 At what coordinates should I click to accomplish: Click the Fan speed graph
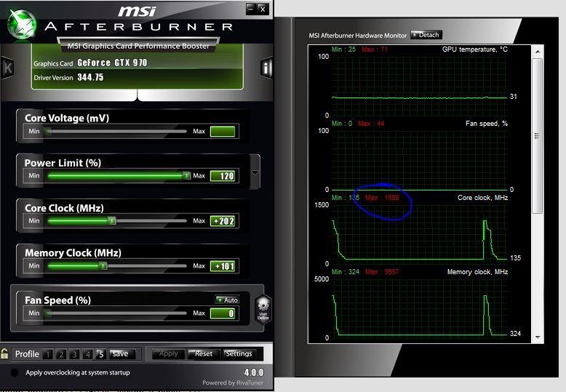pyautogui.click(x=419, y=160)
